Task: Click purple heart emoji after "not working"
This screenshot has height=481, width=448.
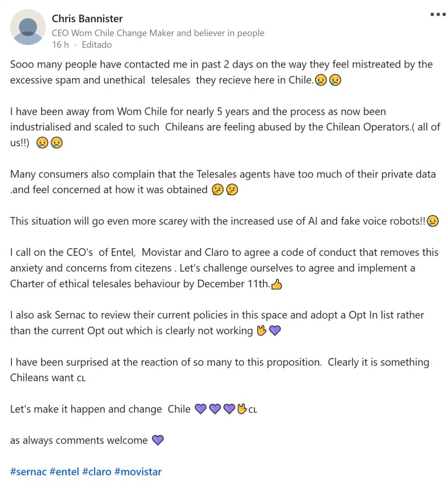Action: tap(275, 331)
